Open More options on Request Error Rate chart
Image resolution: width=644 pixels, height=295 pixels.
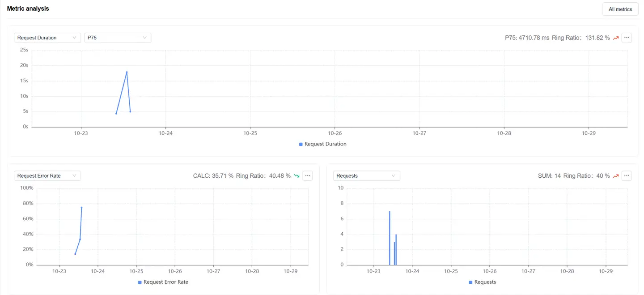[307, 176]
